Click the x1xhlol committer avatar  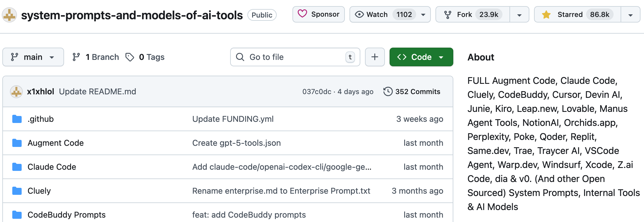click(16, 92)
